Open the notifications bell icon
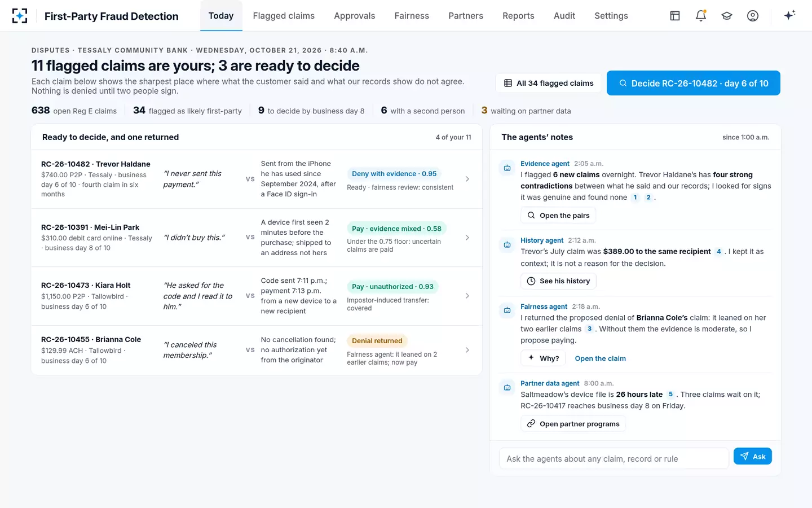Screen dimensions: 812x508 [x=701, y=16]
